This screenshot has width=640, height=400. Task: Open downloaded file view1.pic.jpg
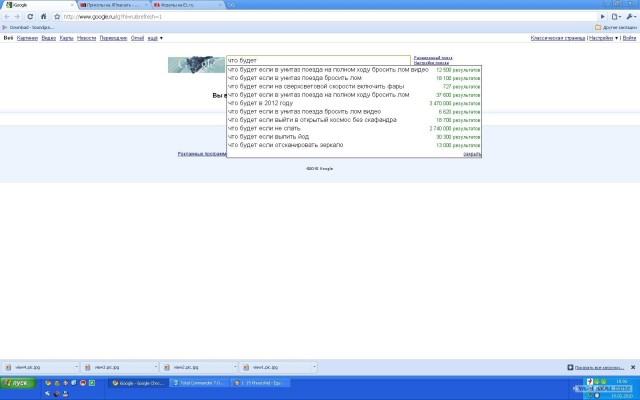click(276, 367)
